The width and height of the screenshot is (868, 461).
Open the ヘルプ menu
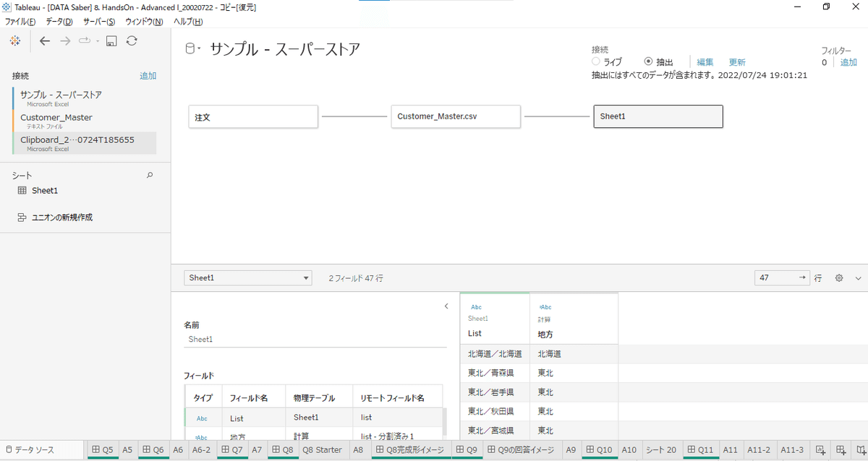[188, 22]
